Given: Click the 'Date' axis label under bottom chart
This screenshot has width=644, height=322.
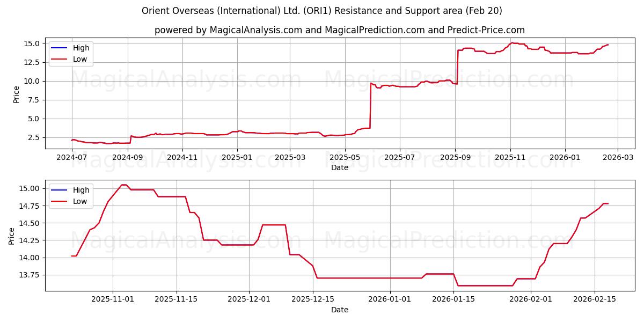Looking at the screenshot, I should point(340,310).
